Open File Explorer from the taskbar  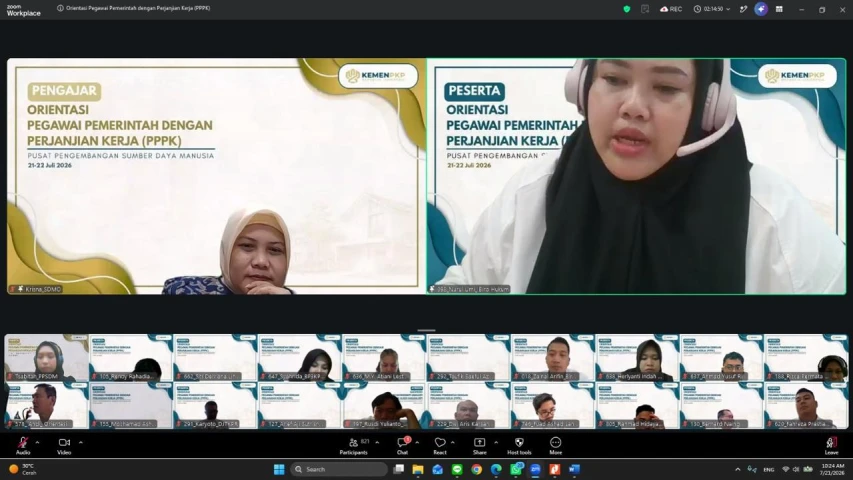pos(418,469)
